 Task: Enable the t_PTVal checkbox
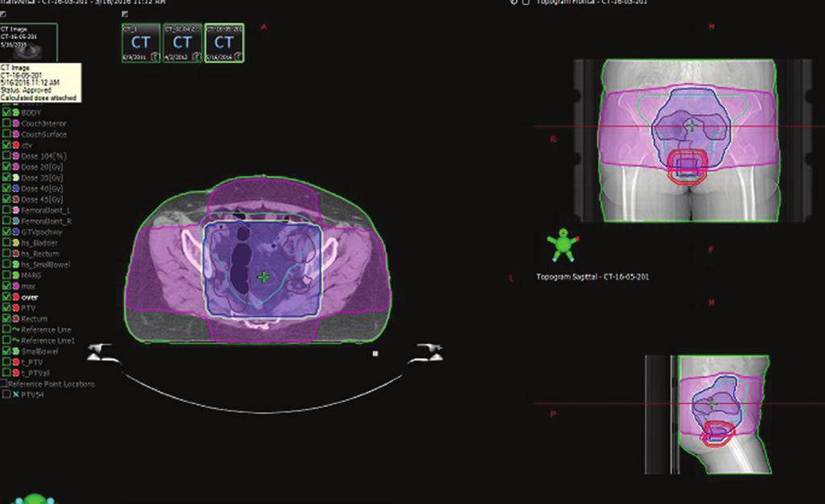(6, 373)
